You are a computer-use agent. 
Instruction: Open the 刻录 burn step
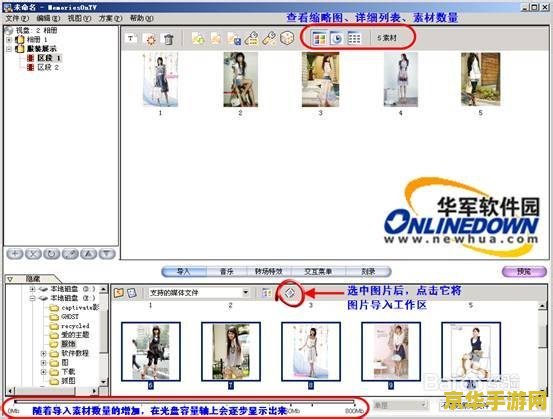[368, 272]
